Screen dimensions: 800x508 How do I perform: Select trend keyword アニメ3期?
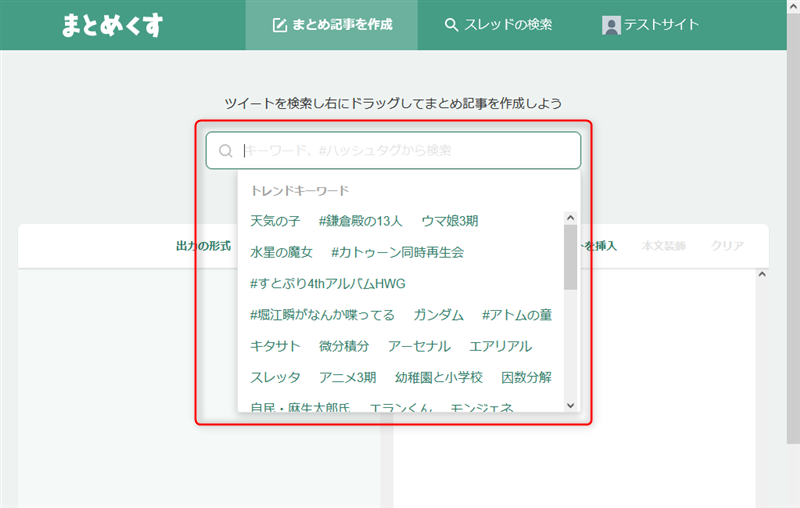(348, 377)
